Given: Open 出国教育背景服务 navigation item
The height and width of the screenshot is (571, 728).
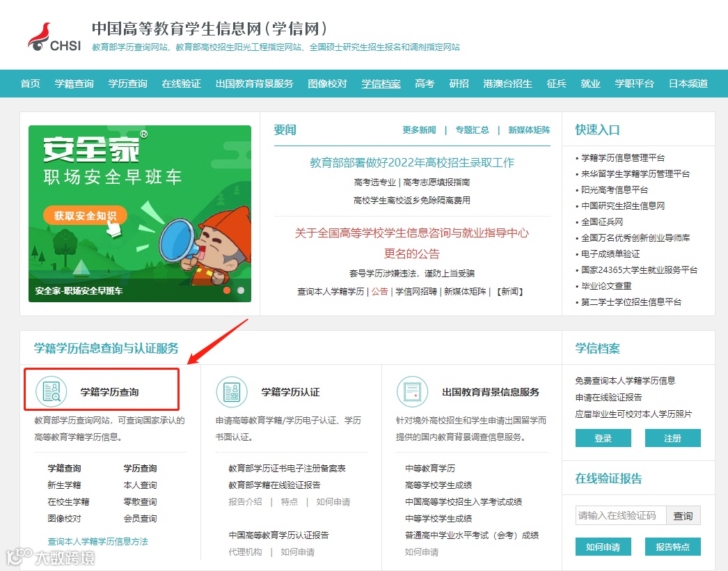Looking at the screenshot, I should [x=255, y=84].
